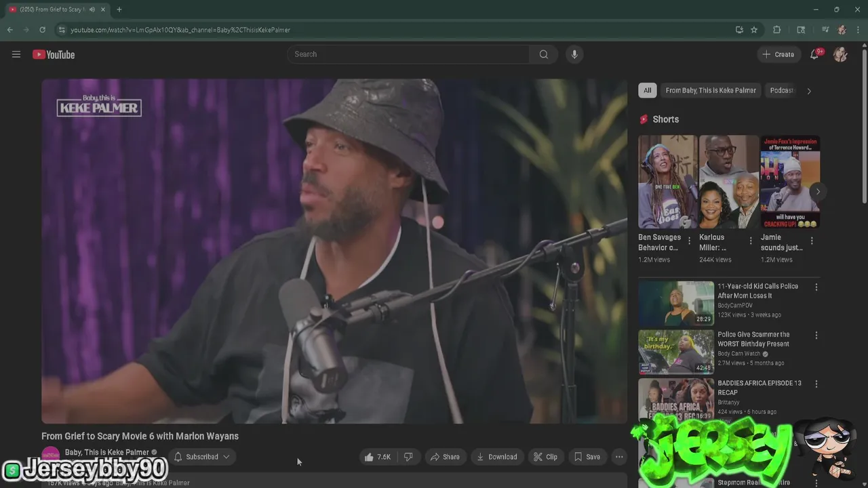Select the All filter chip
This screenshot has width=868, height=488.
pos(647,90)
